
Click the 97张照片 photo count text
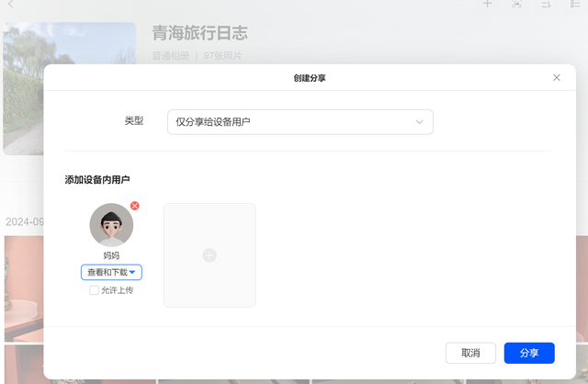click(x=222, y=56)
